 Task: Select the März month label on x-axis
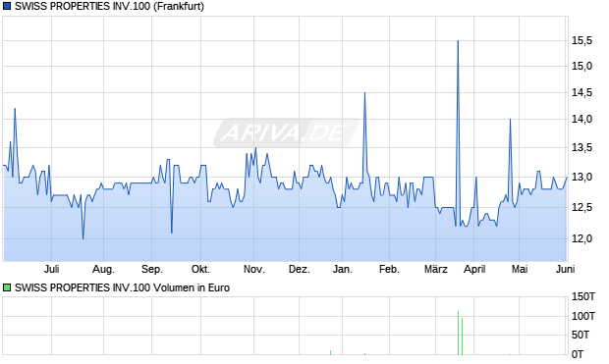(x=436, y=269)
